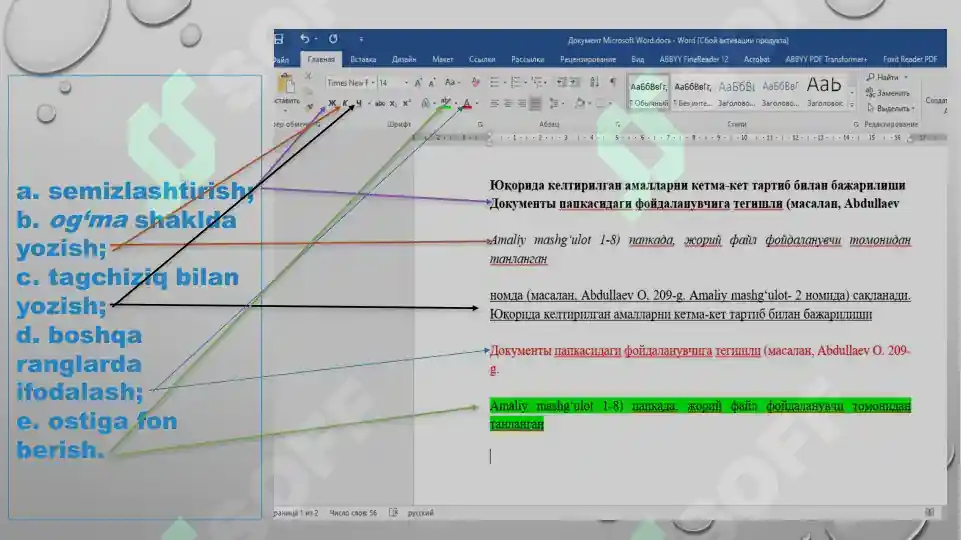Click the green text highlight color button
The height and width of the screenshot is (540, 961).
click(446, 104)
